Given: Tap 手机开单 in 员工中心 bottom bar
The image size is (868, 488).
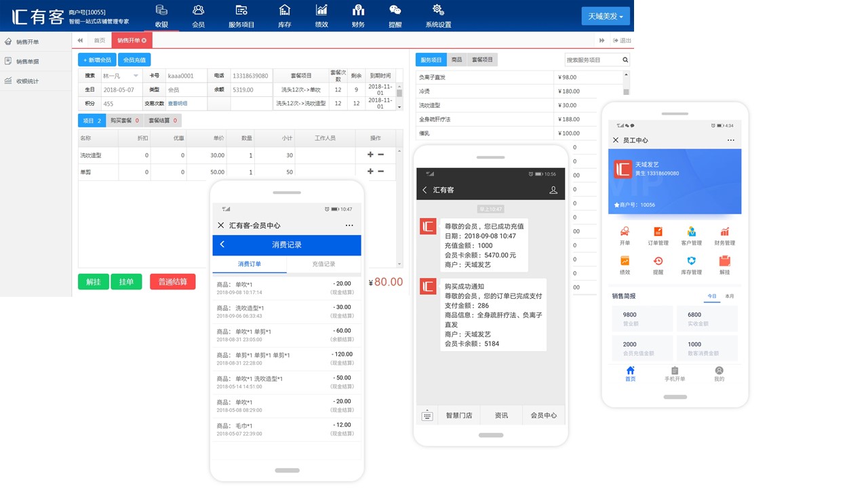Looking at the screenshot, I should 675,374.
